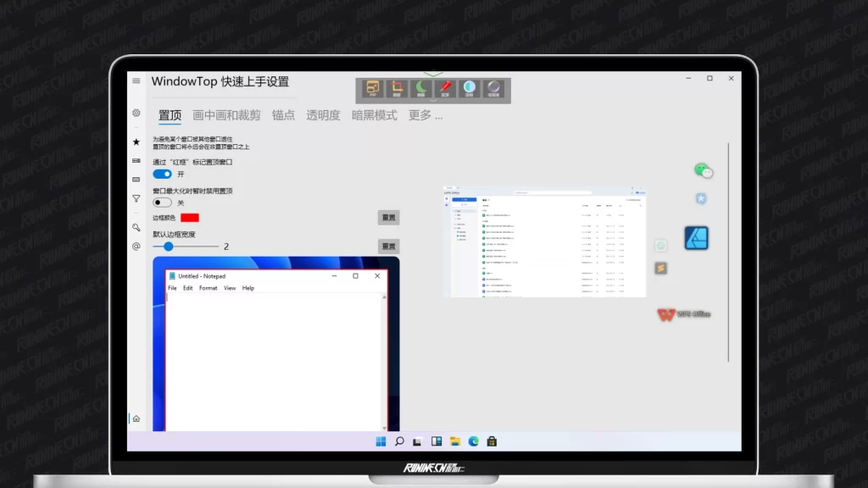Select the yellow crop tool icon
The height and width of the screenshot is (488, 868).
tap(397, 89)
